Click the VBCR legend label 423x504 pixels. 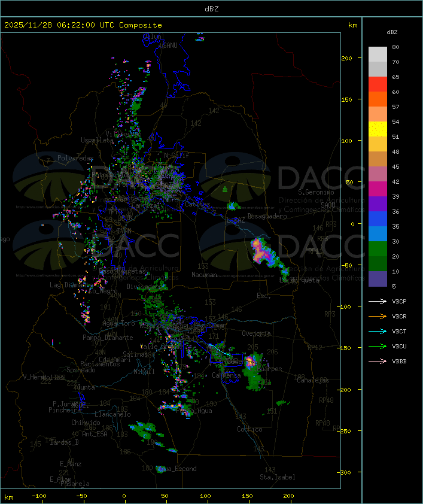399,316
